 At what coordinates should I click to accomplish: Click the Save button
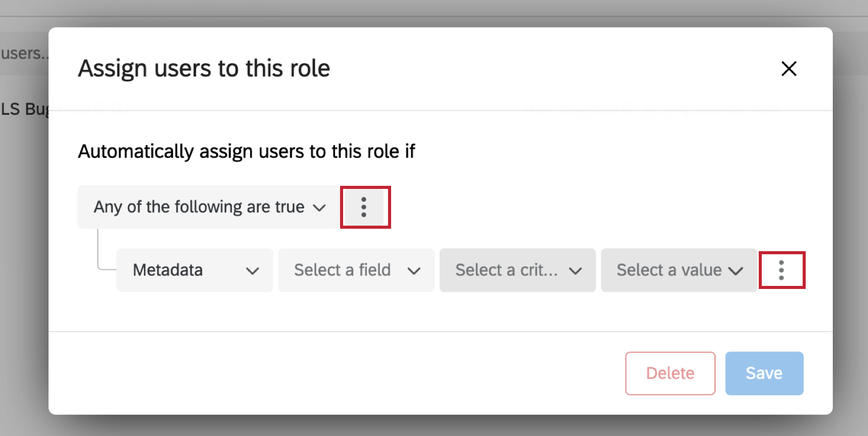tap(764, 373)
